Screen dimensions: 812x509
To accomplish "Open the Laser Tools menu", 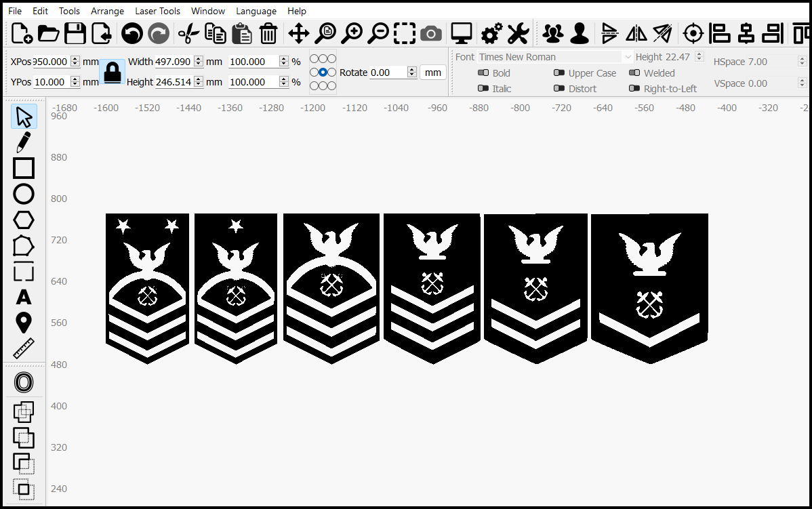I will tap(157, 11).
